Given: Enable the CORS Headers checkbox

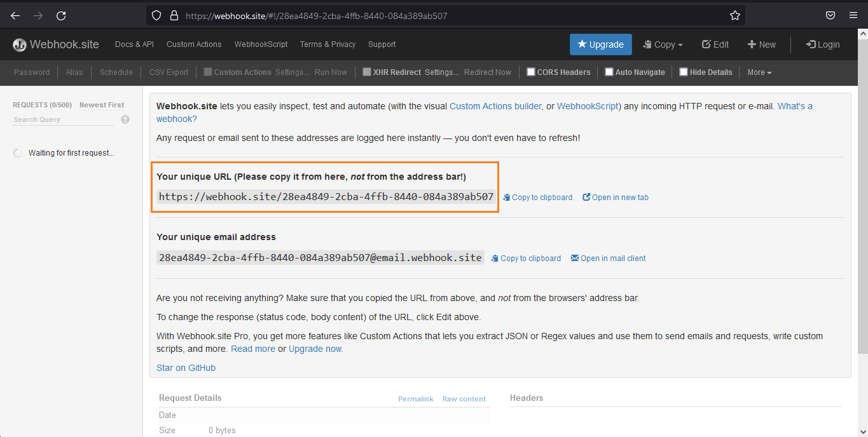Looking at the screenshot, I should click(x=531, y=72).
